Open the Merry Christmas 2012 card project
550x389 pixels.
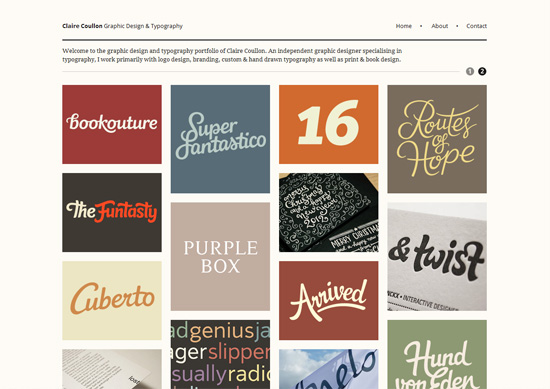click(x=329, y=212)
